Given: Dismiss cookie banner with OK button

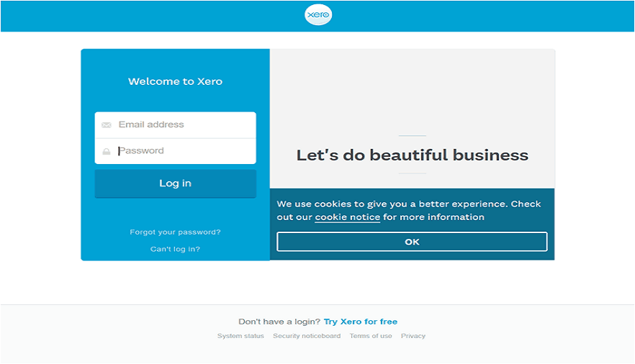Looking at the screenshot, I should [412, 242].
